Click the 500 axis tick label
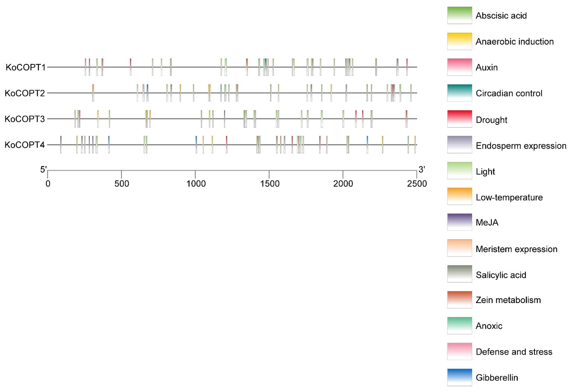 [x=122, y=184]
